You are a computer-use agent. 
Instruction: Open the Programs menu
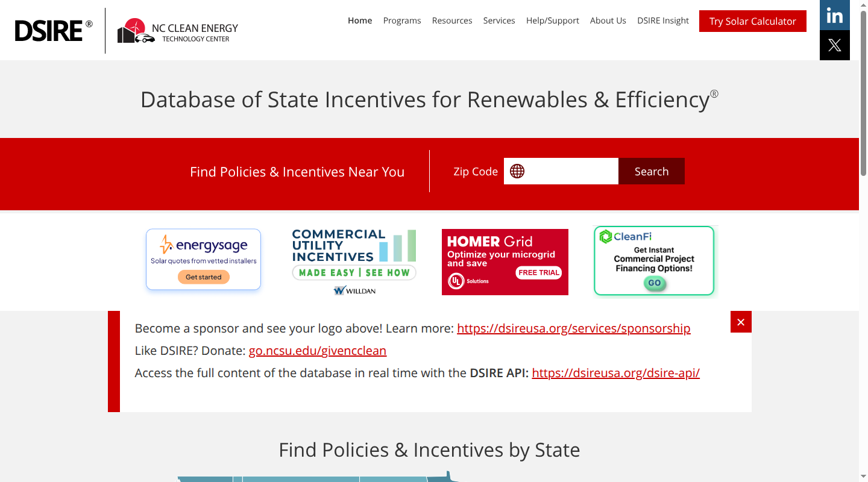click(402, 20)
